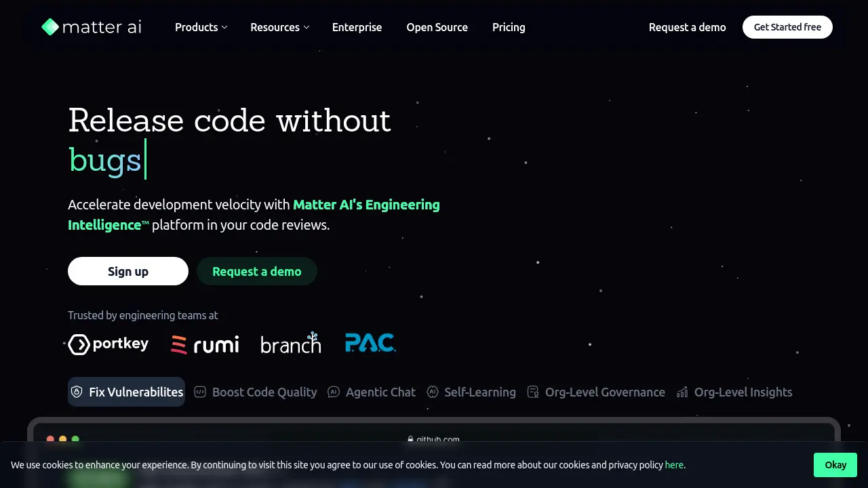Go to the Enterprise page
Screen dimensions: 868x488
(x=357, y=27)
